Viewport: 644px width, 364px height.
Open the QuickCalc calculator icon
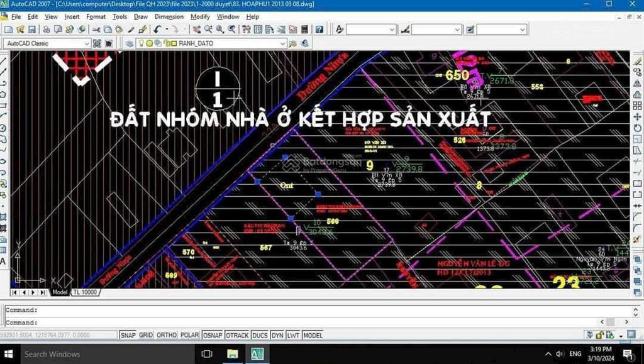pyautogui.click(x=304, y=30)
